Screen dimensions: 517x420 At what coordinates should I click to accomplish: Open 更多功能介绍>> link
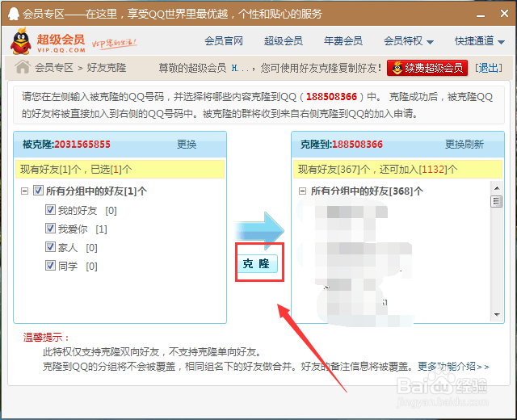coord(453,367)
